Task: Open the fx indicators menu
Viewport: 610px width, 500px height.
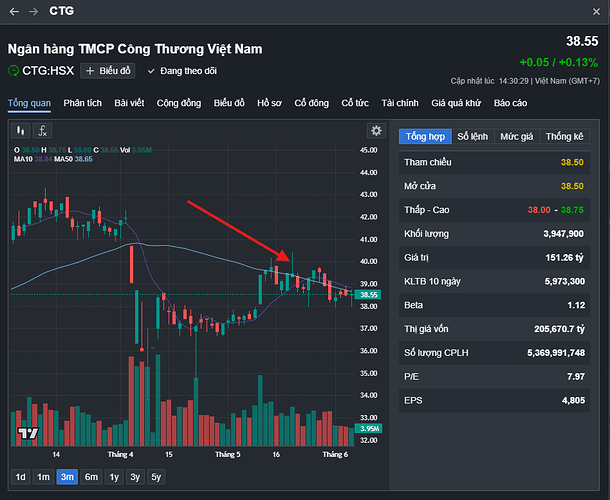Action: [43, 131]
